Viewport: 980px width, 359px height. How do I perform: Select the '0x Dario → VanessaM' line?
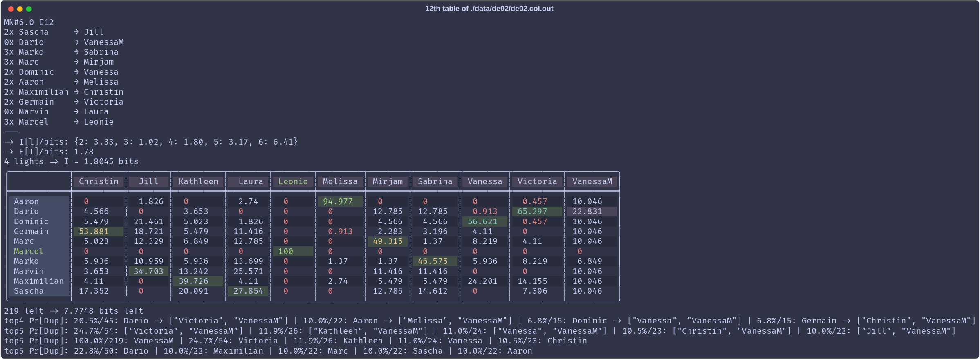[x=64, y=42]
